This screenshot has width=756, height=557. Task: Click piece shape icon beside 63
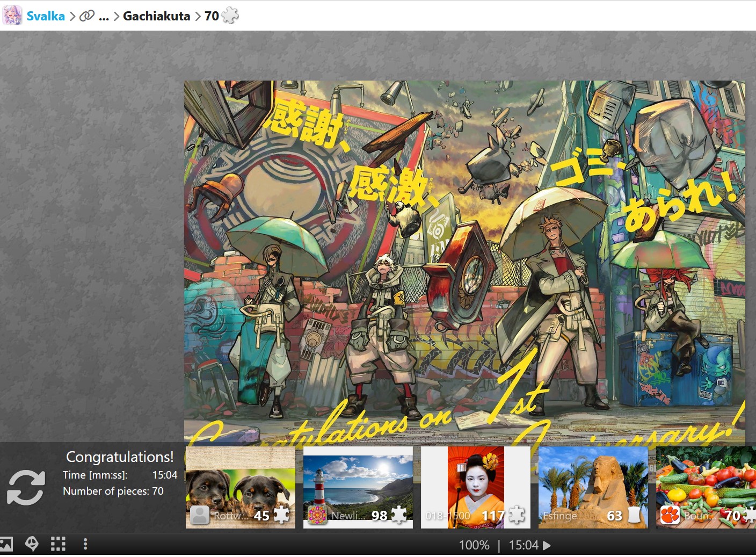click(634, 515)
